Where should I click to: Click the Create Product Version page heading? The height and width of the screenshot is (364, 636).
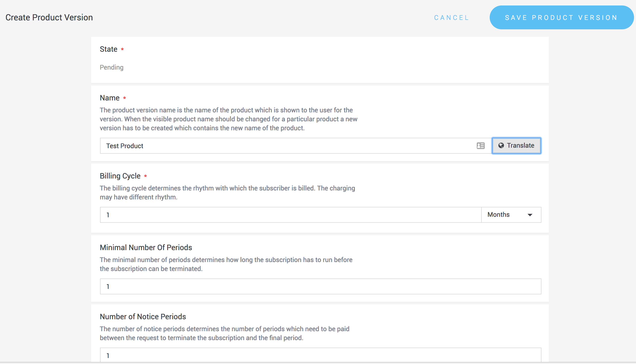click(x=49, y=17)
